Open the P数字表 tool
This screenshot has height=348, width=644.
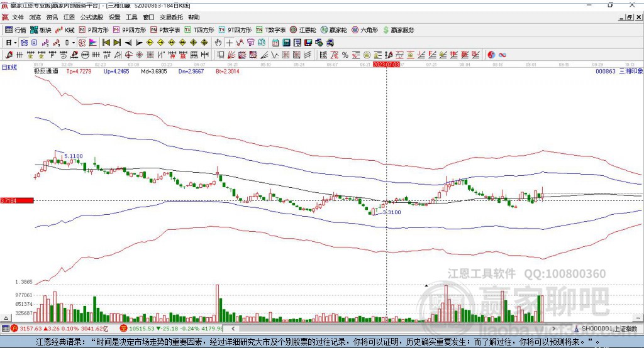(165, 30)
